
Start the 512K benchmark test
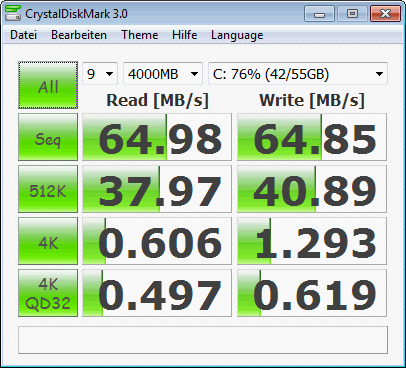(48, 189)
